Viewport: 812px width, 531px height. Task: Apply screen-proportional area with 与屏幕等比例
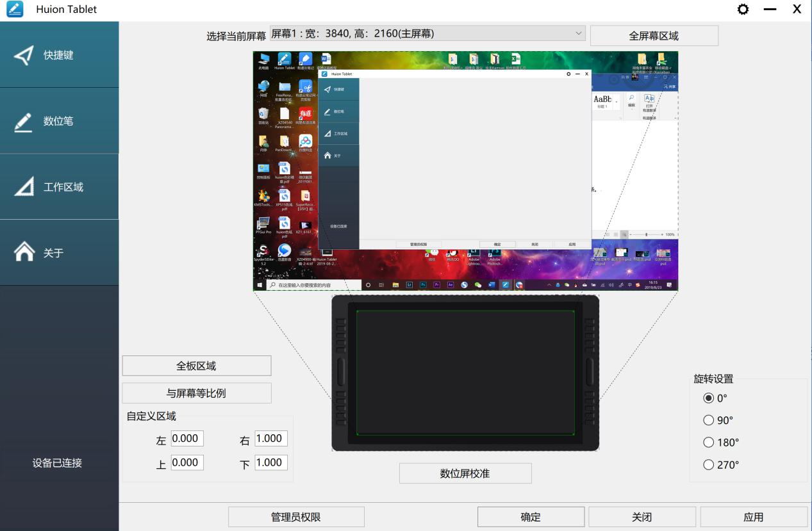click(x=197, y=393)
